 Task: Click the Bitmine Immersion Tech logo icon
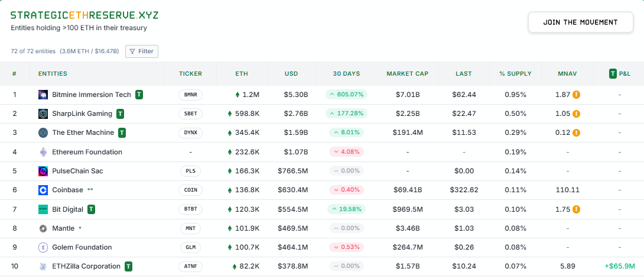coord(43,95)
